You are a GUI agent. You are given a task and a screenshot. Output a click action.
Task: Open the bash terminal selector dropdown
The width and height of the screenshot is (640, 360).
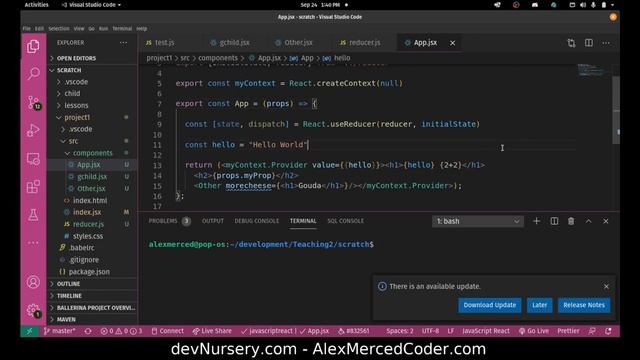click(x=478, y=221)
